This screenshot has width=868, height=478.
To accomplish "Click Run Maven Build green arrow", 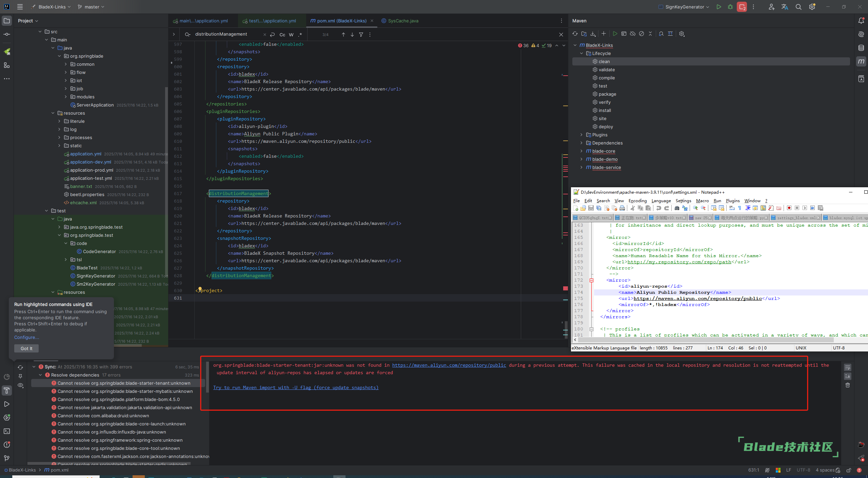I will click(x=615, y=34).
